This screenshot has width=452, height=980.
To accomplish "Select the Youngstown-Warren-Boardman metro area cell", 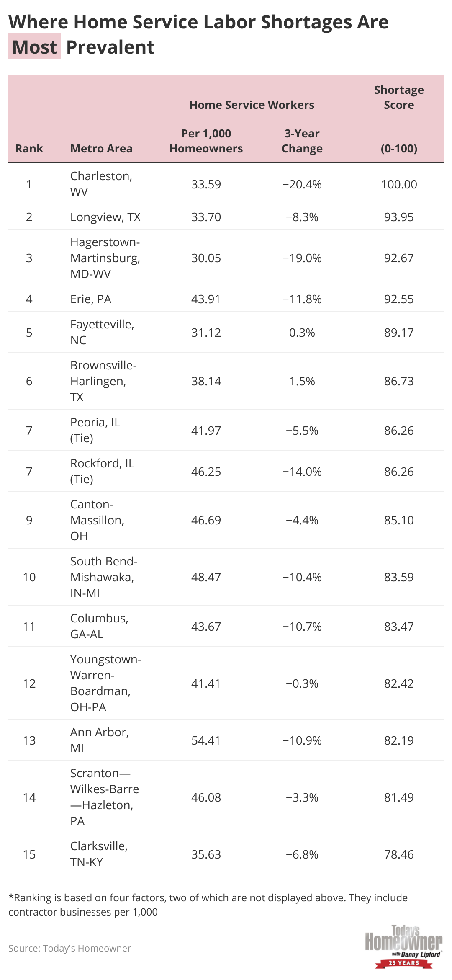I will [105, 683].
